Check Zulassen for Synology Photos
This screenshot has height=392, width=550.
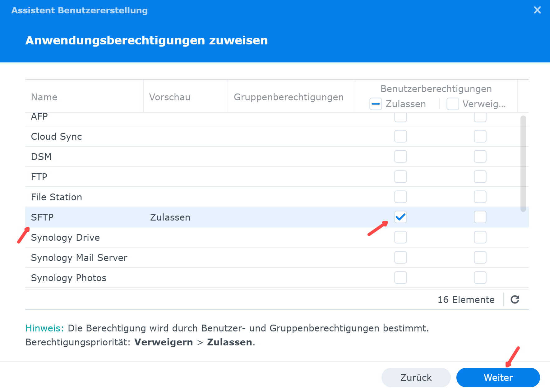click(x=400, y=278)
